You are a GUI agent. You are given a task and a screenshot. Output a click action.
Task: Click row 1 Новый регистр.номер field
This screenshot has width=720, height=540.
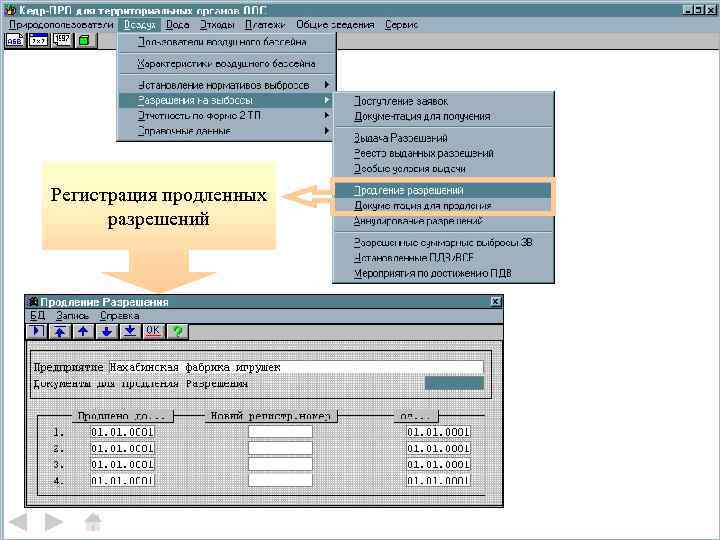pyautogui.click(x=280, y=432)
